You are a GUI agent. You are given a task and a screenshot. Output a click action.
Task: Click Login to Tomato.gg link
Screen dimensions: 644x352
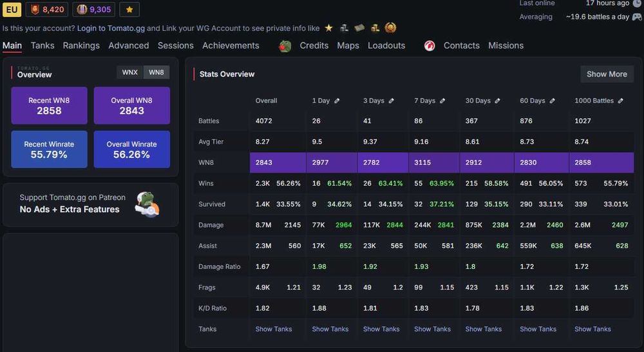point(111,28)
